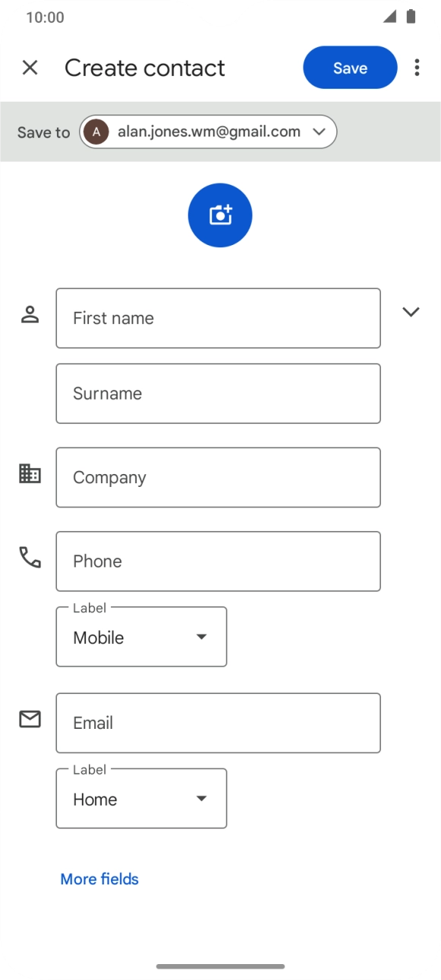Click the Phone number input field

[x=218, y=561]
